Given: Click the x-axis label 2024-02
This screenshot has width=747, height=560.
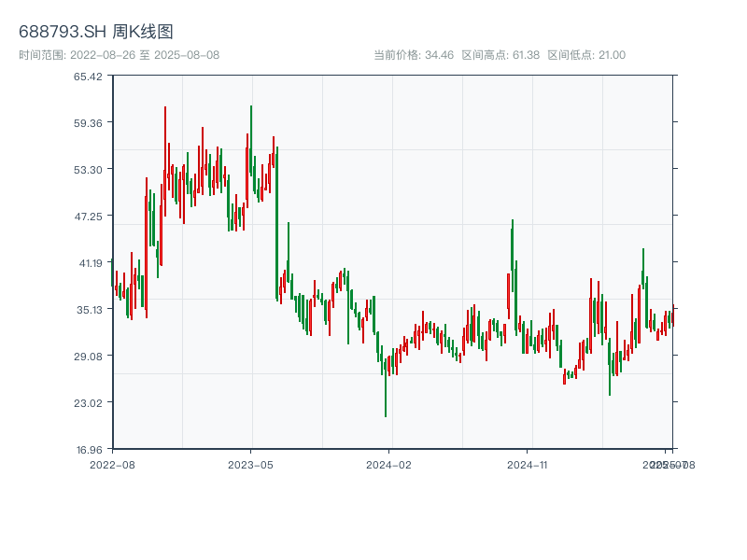Looking at the screenshot, I should [x=388, y=465].
